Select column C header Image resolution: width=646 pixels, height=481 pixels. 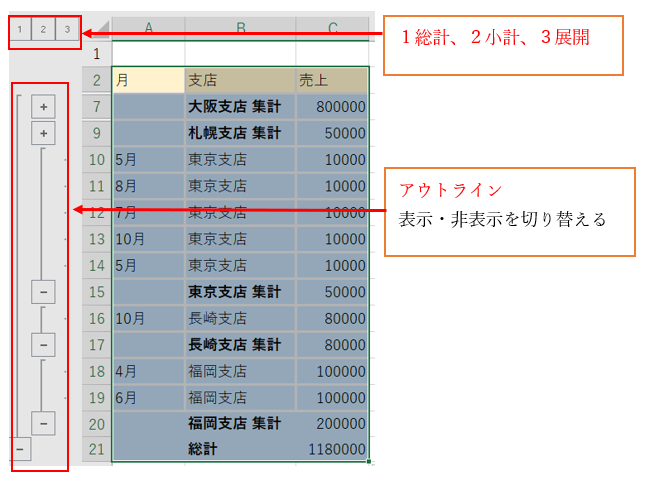pos(332,28)
